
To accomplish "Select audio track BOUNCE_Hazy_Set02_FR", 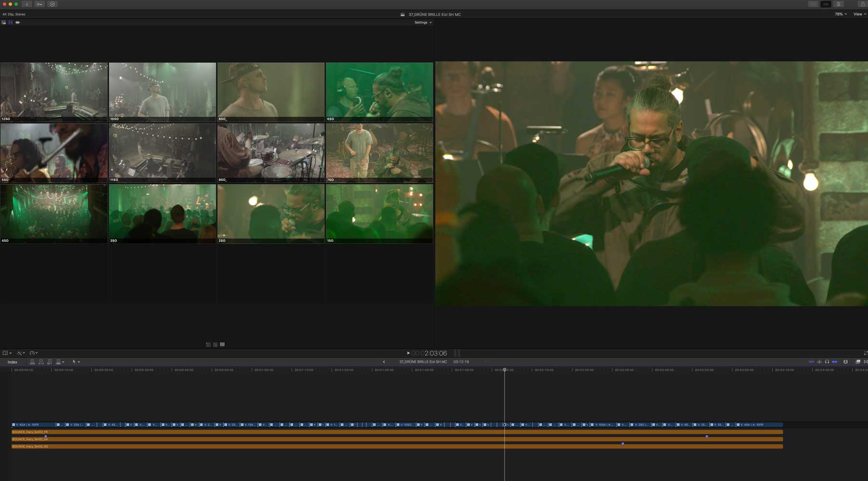I will coord(397,432).
